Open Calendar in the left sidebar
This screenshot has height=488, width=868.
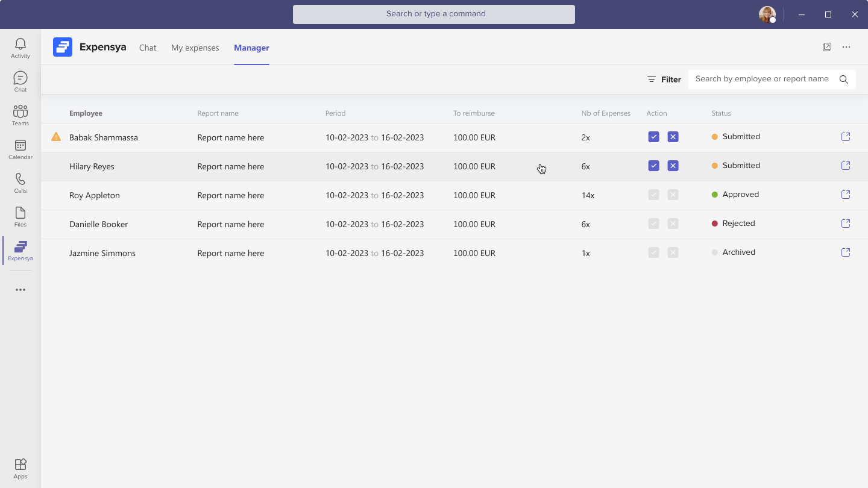pos(20,149)
